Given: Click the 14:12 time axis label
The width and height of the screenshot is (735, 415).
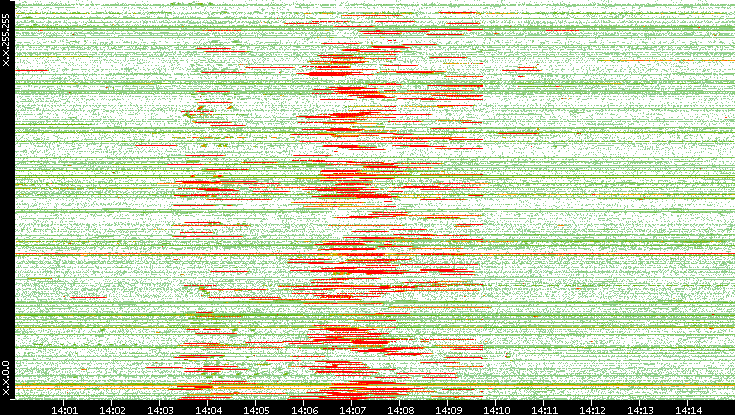Looking at the screenshot, I should 592,408.
